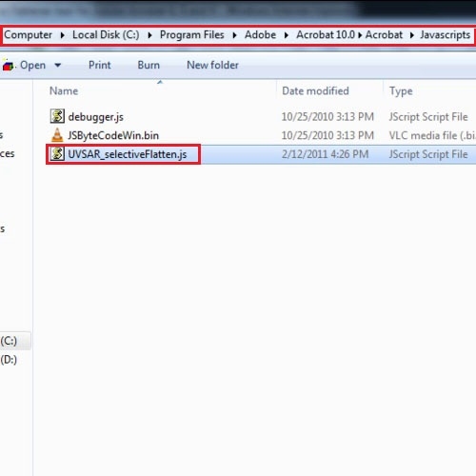Expand arrow after Program Files breadcrumb
The height and width of the screenshot is (476, 476).
[234, 35]
